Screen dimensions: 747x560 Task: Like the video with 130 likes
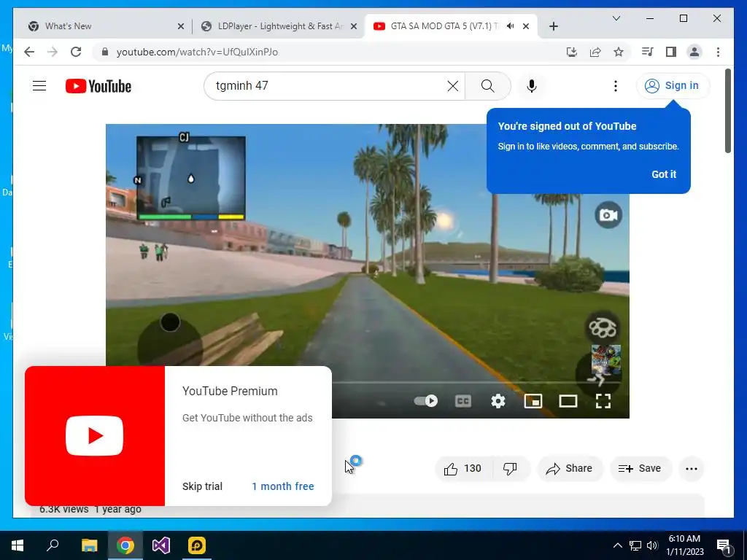pyautogui.click(x=462, y=469)
